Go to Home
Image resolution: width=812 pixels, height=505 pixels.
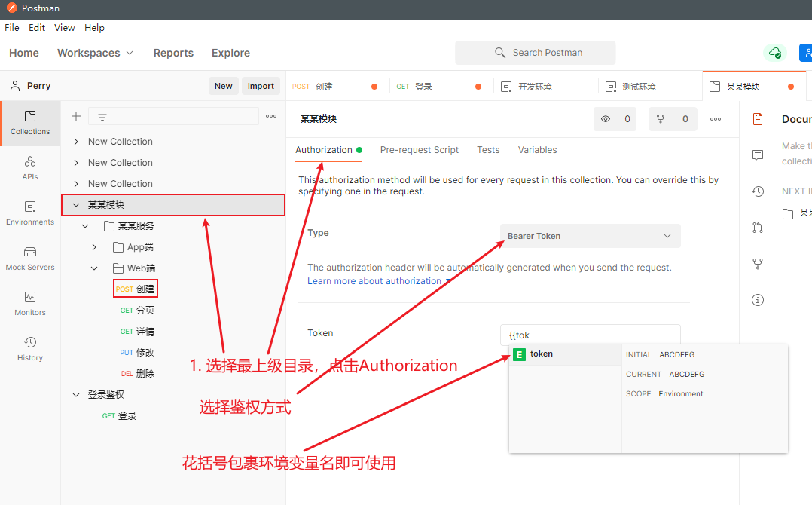click(x=24, y=53)
